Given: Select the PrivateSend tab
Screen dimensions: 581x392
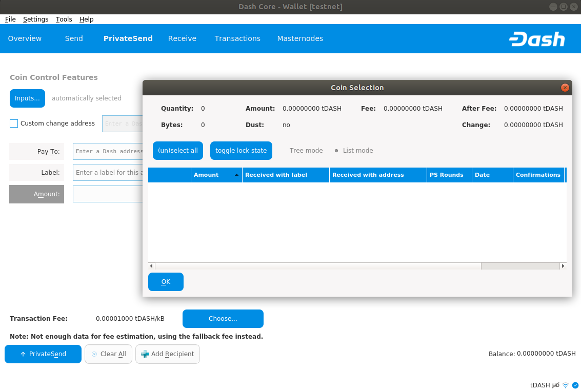Looking at the screenshot, I should click(128, 38).
